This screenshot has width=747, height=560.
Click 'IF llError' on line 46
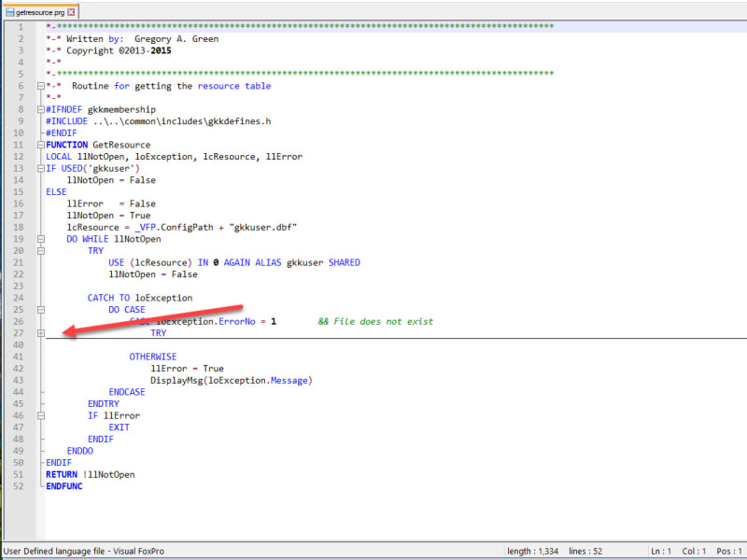click(x=114, y=415)
